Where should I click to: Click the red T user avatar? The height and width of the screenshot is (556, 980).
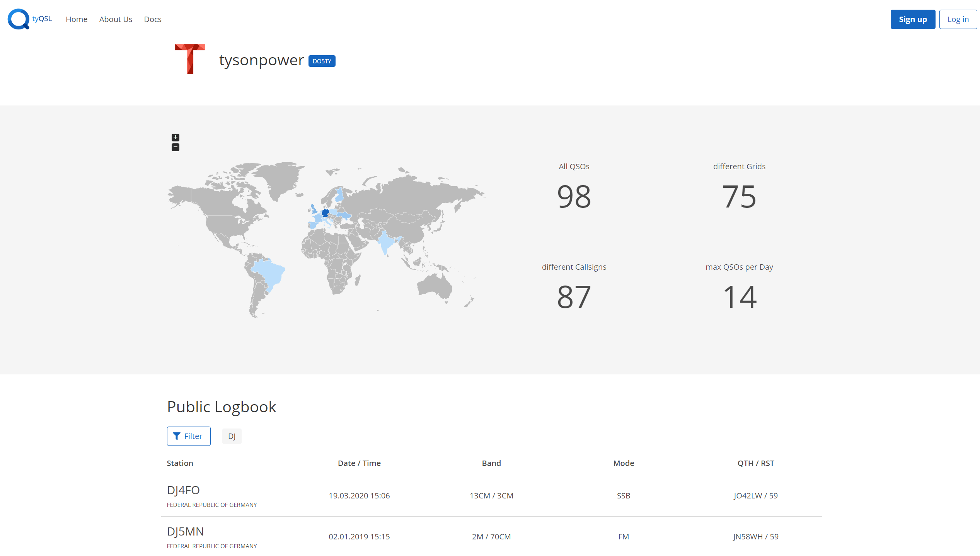pyautogui.click(x=190, y=59)
